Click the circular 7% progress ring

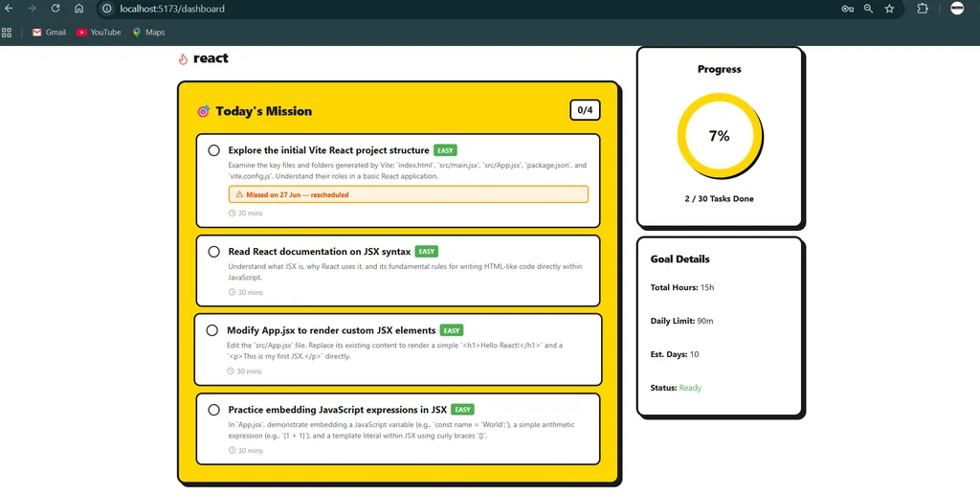(720, 136)
